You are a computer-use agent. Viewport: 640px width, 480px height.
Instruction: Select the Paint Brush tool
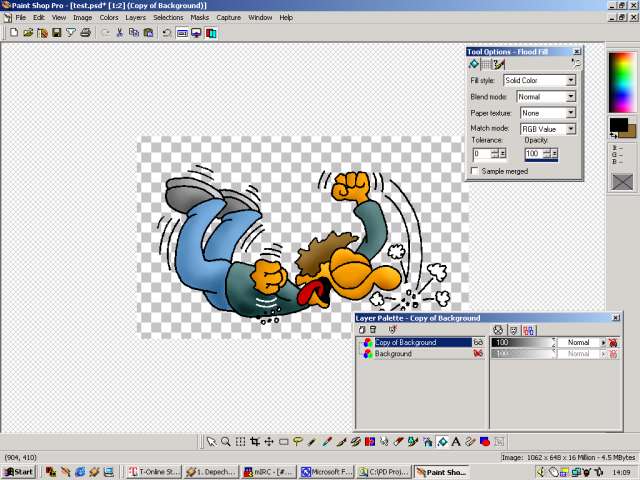click(x=341, y=442)
